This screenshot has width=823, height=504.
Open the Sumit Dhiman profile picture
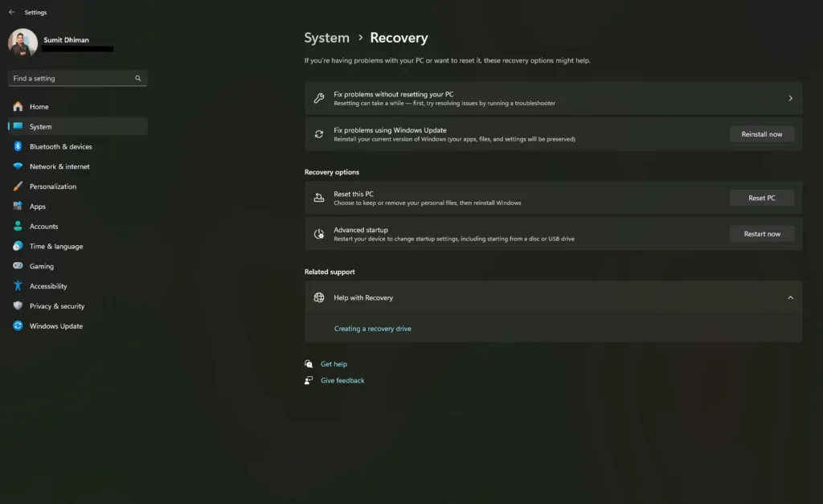[x=23, y=43]
